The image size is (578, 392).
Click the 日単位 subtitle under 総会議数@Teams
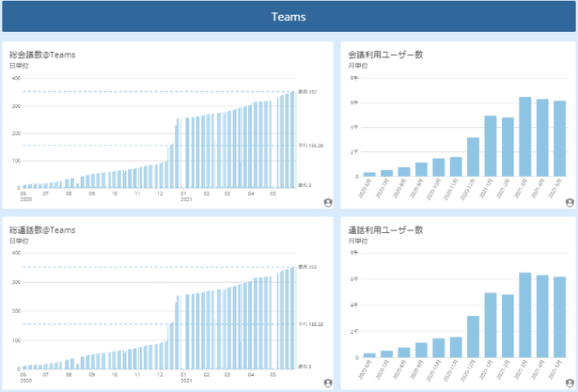click(19, 66)
